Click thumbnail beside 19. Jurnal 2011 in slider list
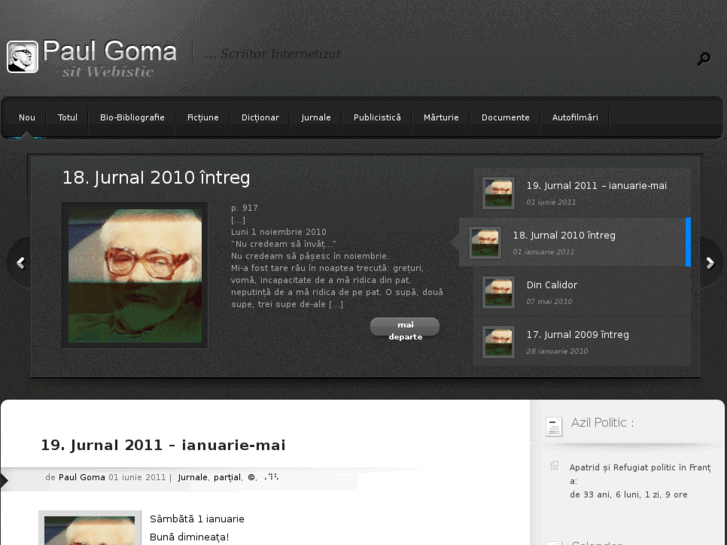 498,193
